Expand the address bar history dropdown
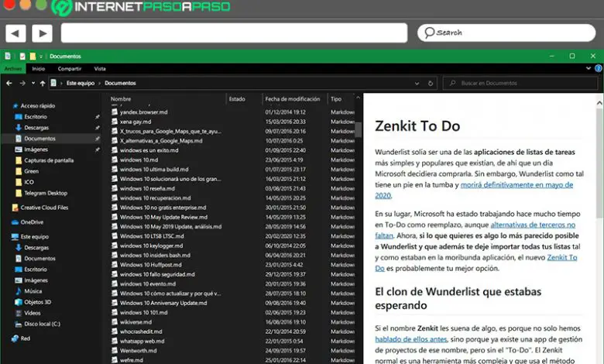Image resolution: width=604 pixels, height=364 pixels. tap(417, 83)
